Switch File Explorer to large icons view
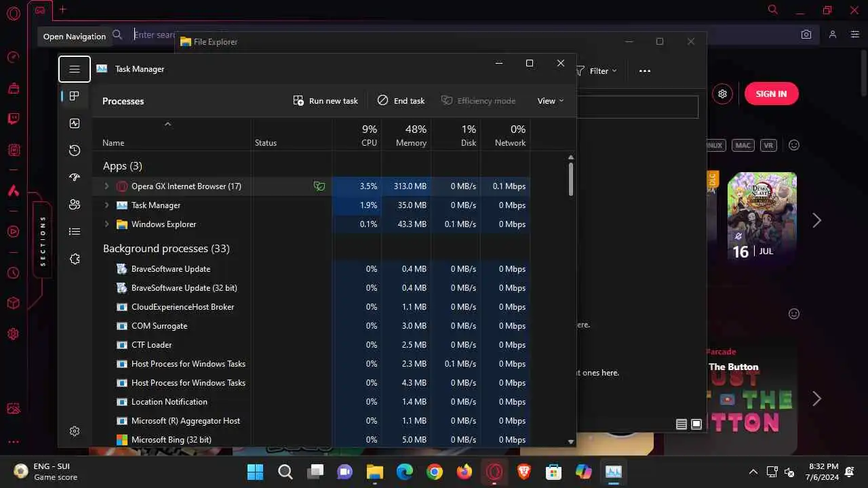868x488 pixels. (x=696, y=424)
